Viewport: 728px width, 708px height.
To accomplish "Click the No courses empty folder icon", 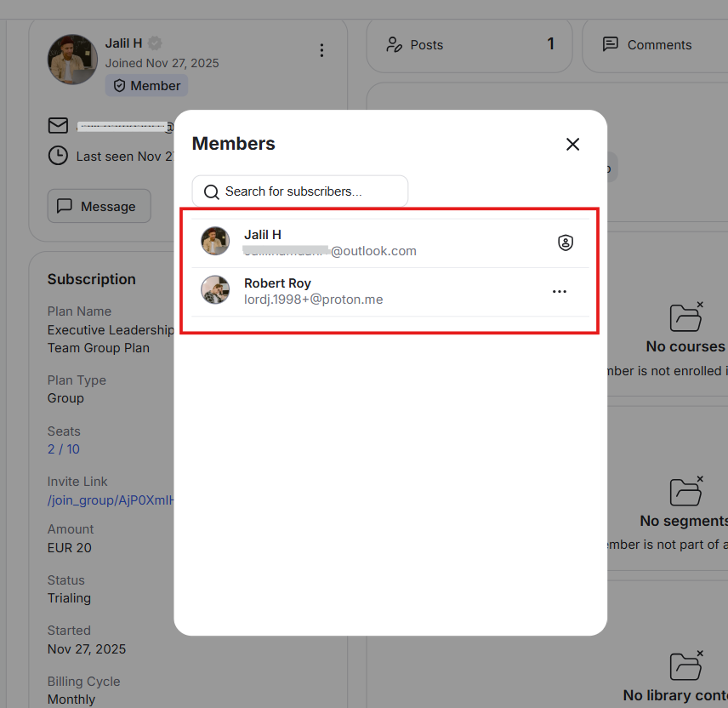I will tap(686, 317).
